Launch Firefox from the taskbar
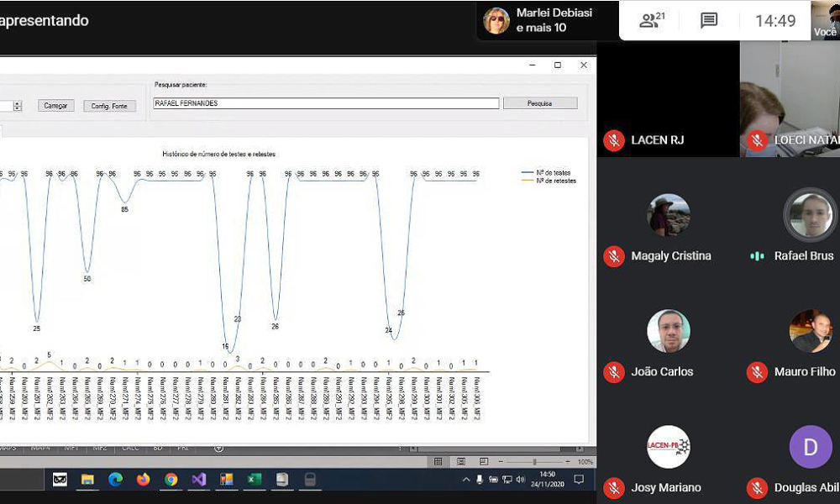Screen dimensions: 840x504 (143, 480)
